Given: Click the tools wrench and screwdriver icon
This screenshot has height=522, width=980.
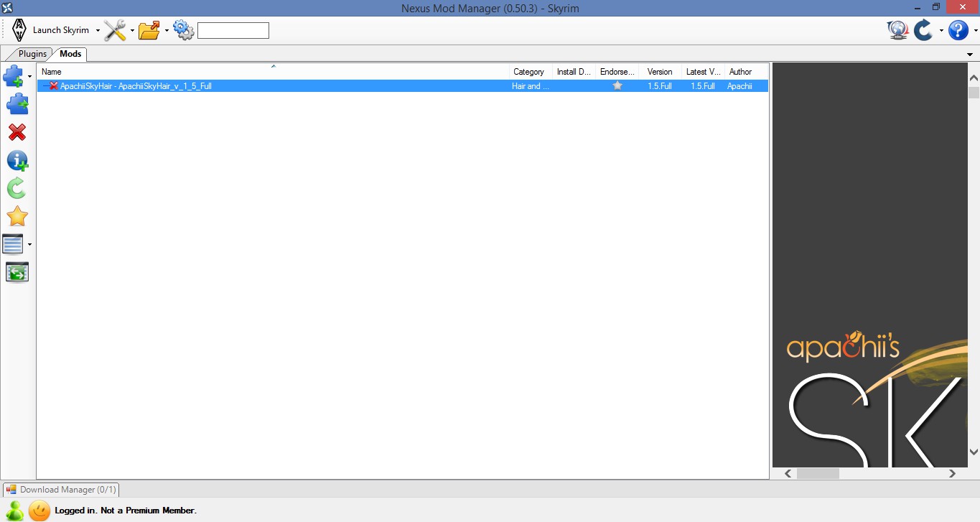Looking at the screenshot, I should [x=115, y=30].
